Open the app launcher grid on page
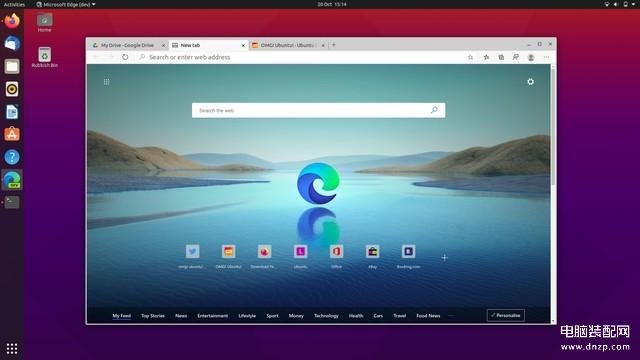 point(107,82)
